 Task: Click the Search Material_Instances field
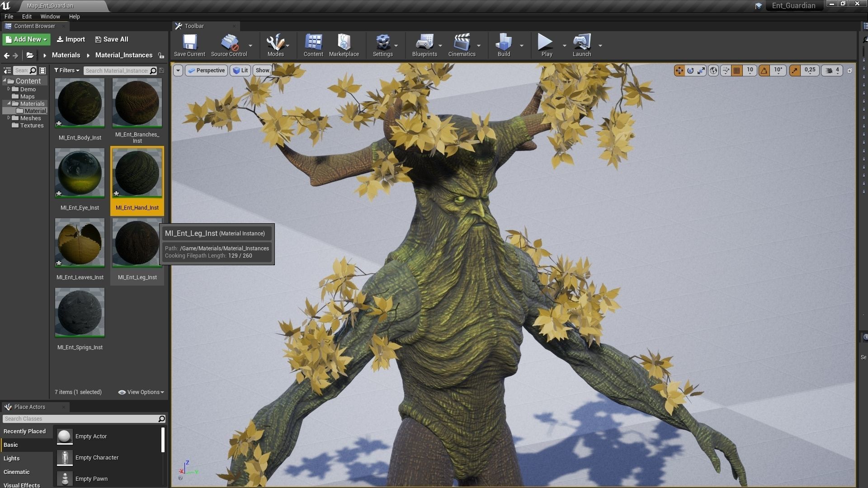coord(120,70)
